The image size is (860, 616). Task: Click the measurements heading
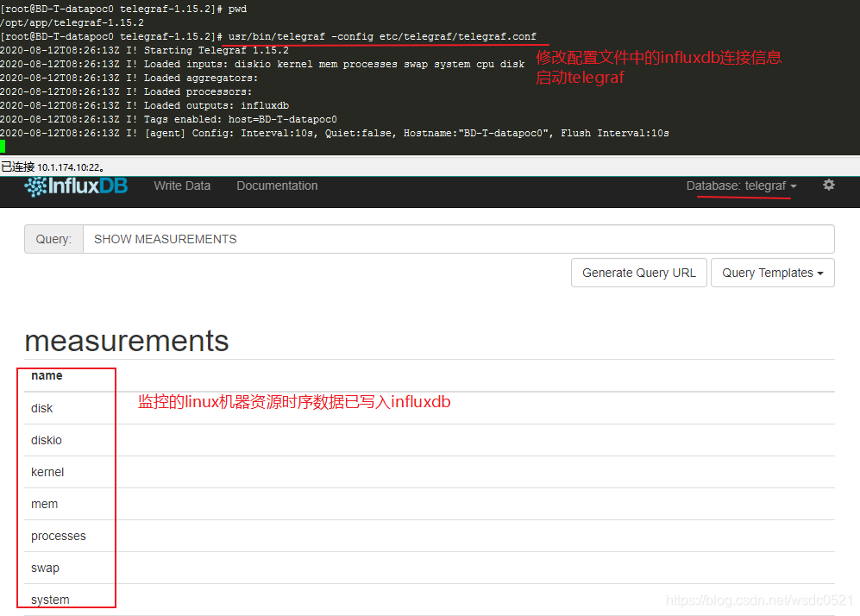tap(127, 341)
